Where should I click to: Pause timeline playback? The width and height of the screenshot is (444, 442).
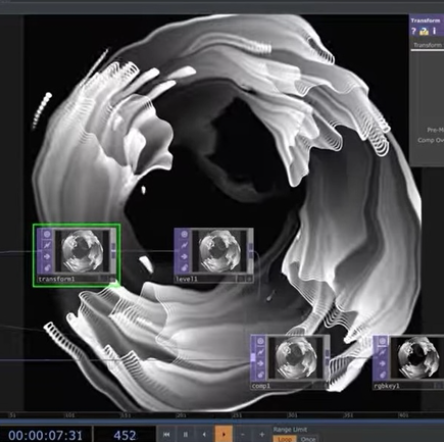click(x=186, y=434)
